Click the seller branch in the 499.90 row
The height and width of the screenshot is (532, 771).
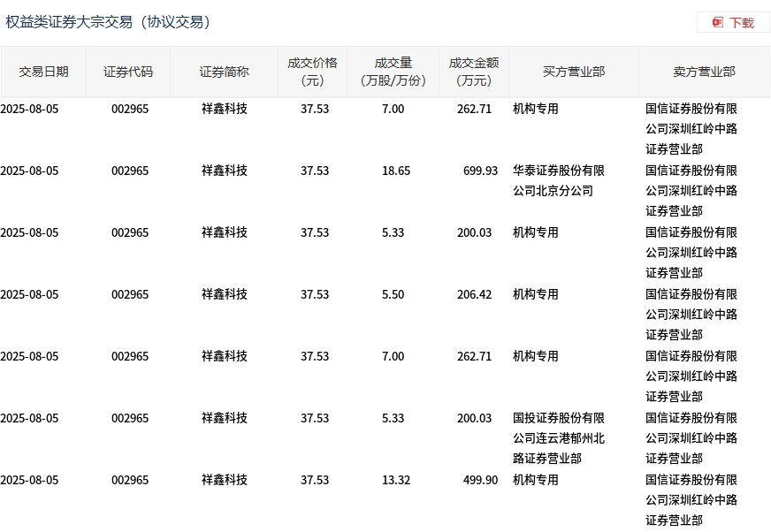pos(691,500)
